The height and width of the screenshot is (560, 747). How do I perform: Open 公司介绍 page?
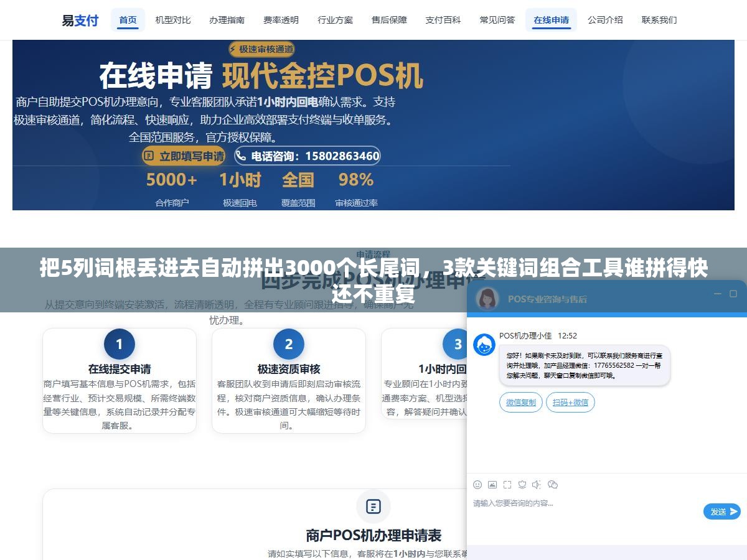pos(605,20)
